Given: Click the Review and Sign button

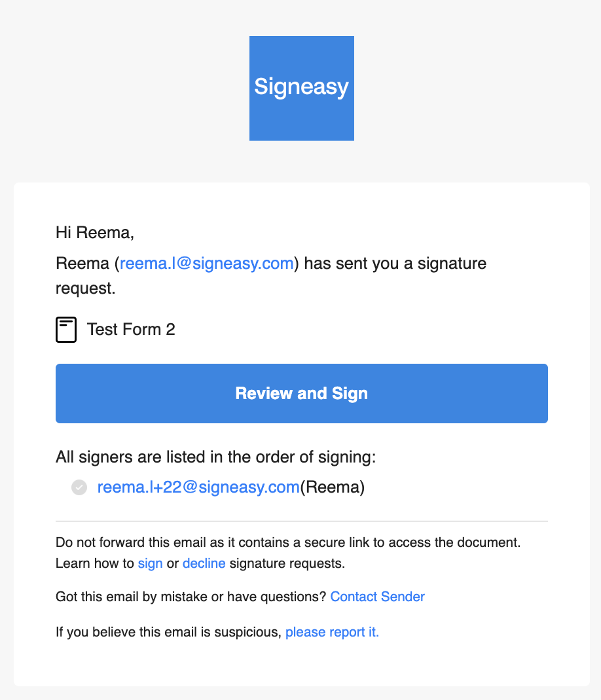Looking at the screenshot, I should click(302, 393).
